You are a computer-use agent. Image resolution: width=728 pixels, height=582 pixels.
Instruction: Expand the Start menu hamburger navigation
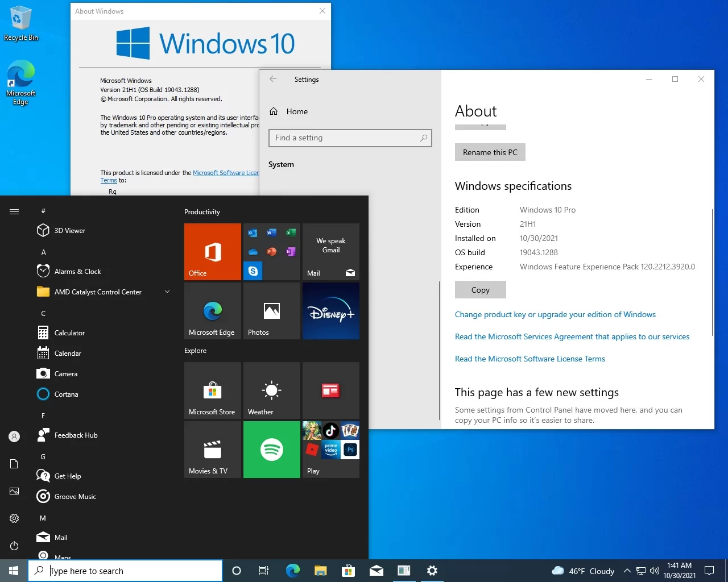(14, 211)
